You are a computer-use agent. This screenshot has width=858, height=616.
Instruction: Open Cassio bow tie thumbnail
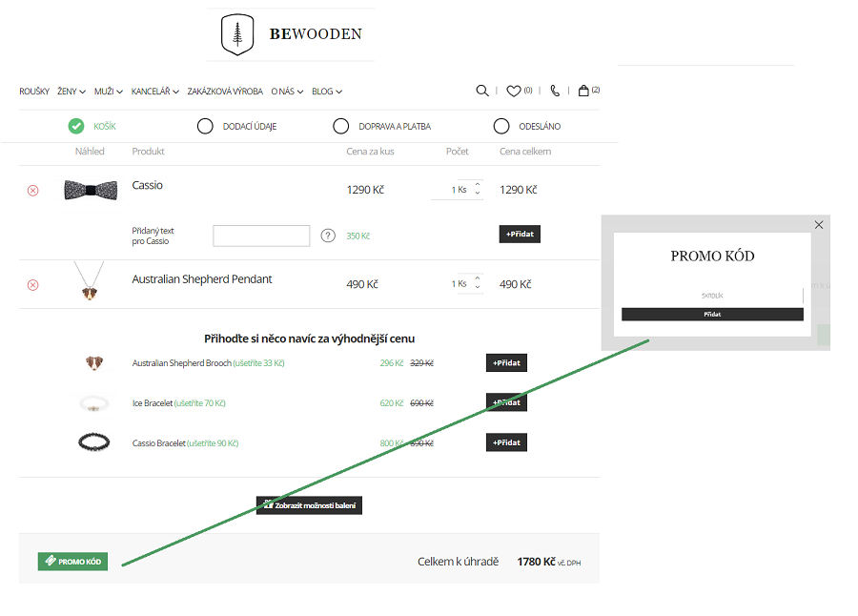(x=91, y=190)
